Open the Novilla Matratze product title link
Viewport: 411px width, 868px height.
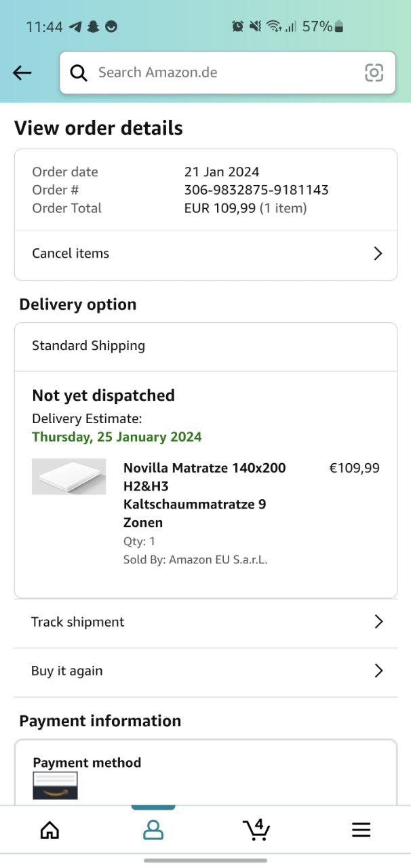pos(204,495)
